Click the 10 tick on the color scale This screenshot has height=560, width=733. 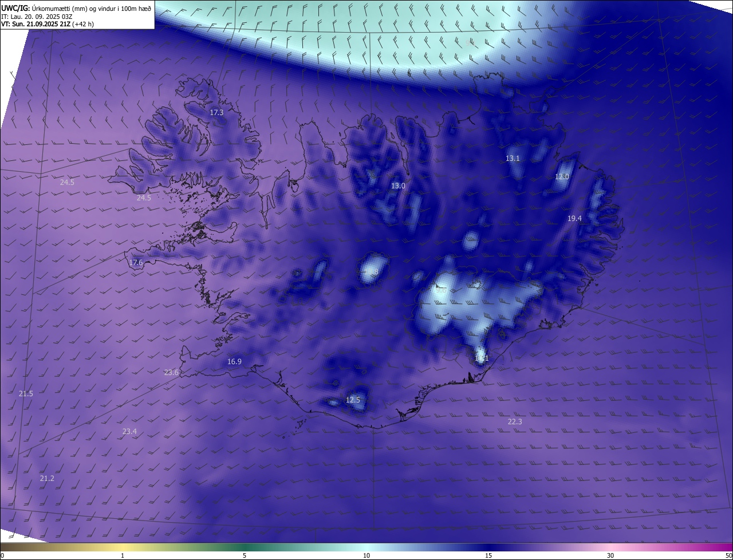366,556
